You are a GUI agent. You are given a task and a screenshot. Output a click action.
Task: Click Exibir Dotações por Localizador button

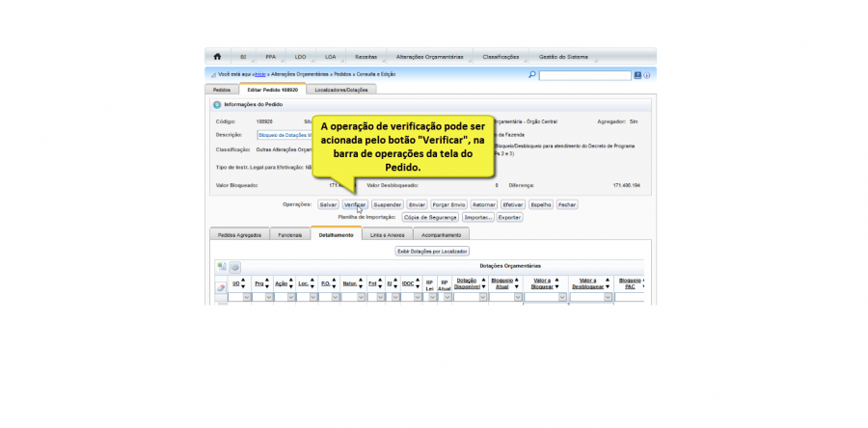coord(432,251)
